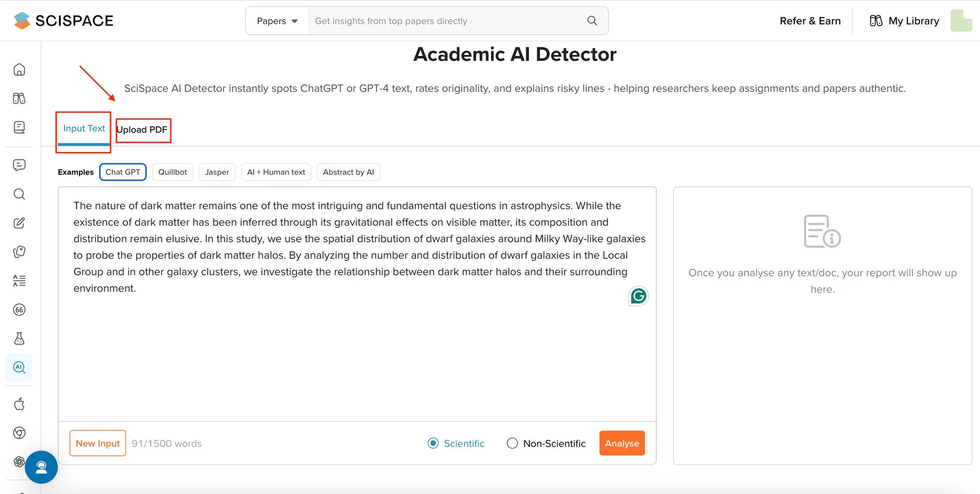Click inside the paper search field
Image resolution: width=980 pixels, height=494 pixels.
441,21
